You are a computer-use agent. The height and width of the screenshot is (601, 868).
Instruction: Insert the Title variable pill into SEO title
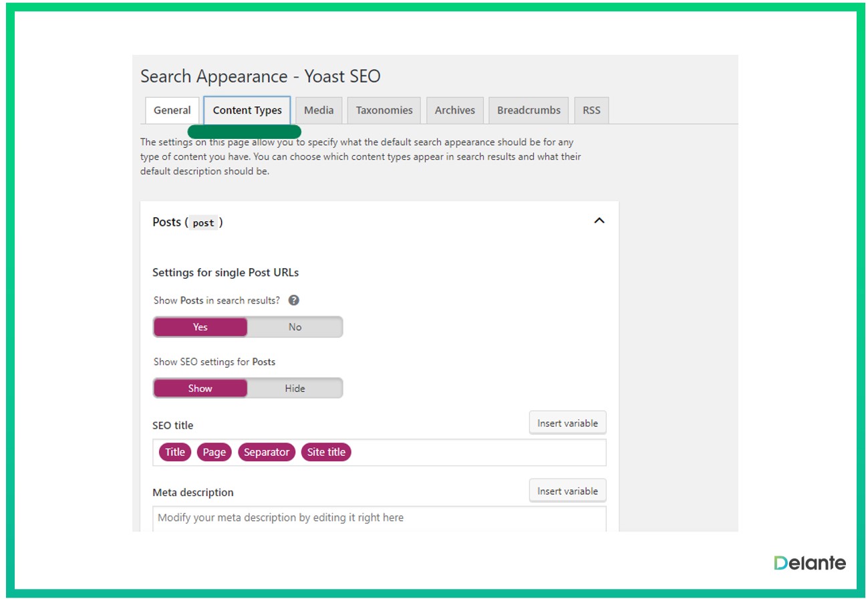tap(174, 452)
